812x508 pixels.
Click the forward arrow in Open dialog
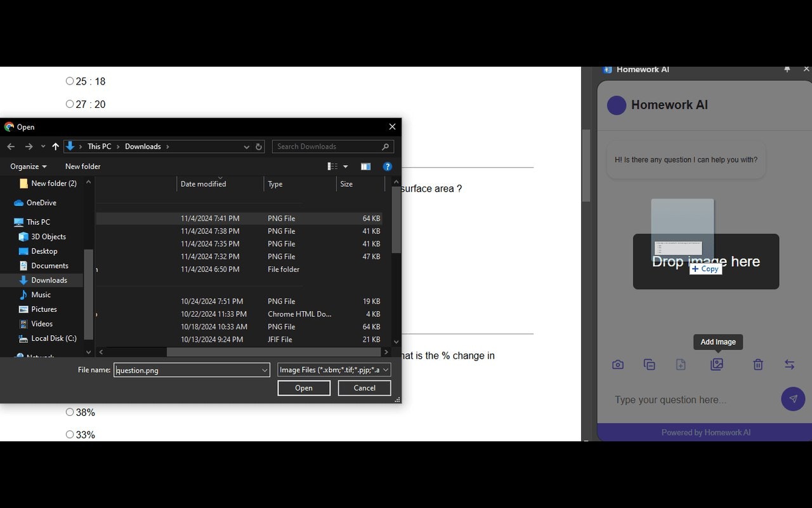click(x=29, y=147)
